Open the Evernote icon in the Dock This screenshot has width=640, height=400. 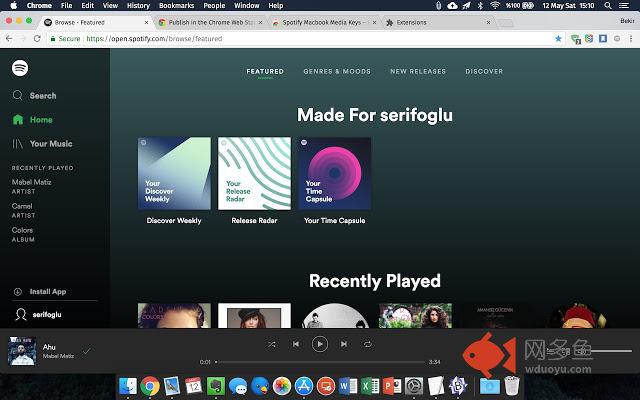click(x=216, y=386)
